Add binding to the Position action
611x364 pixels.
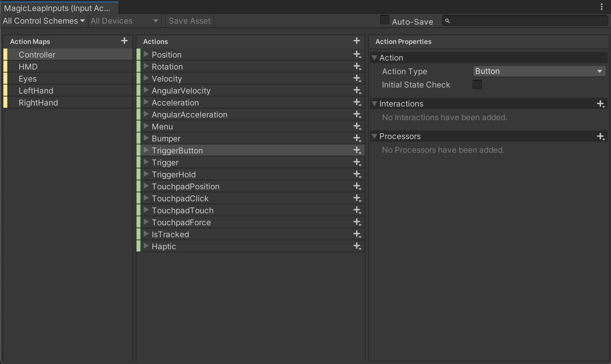pos(357,55)
